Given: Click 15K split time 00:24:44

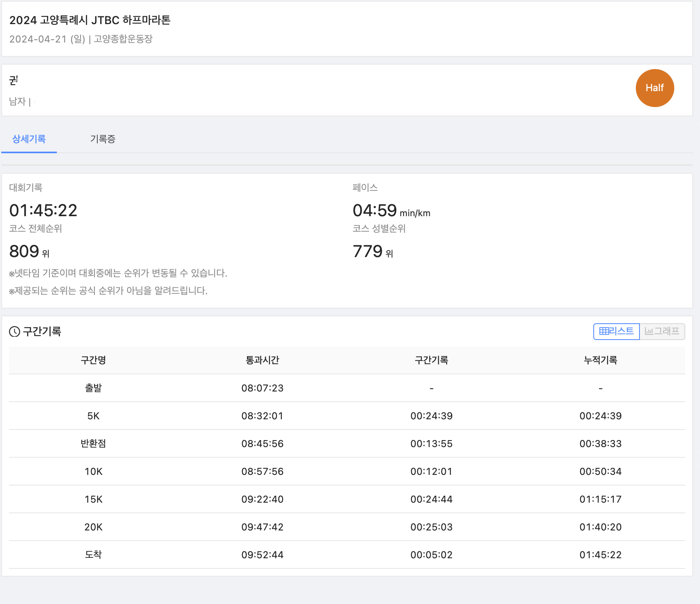Looking at the screenshot, I should pyautogui.click(x=431, y=499).
